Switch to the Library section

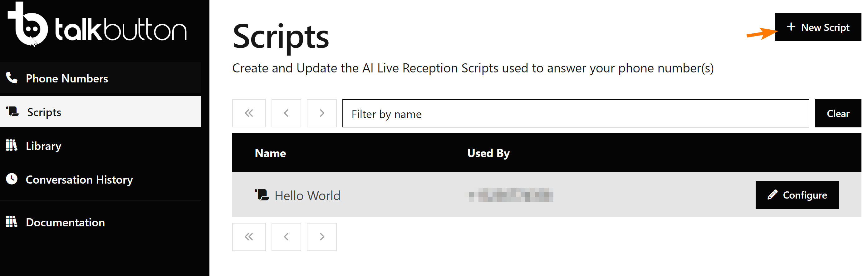(43, 145)
